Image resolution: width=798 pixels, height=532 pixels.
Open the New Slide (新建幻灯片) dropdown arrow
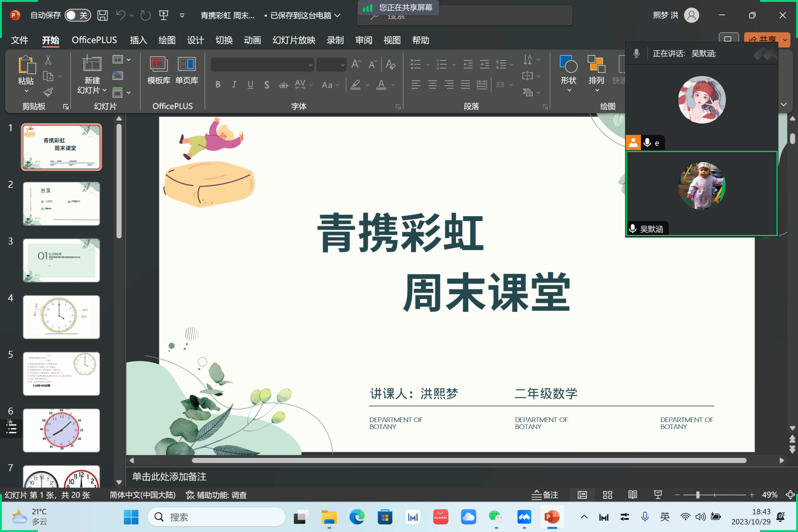click(x=104, y=90)
